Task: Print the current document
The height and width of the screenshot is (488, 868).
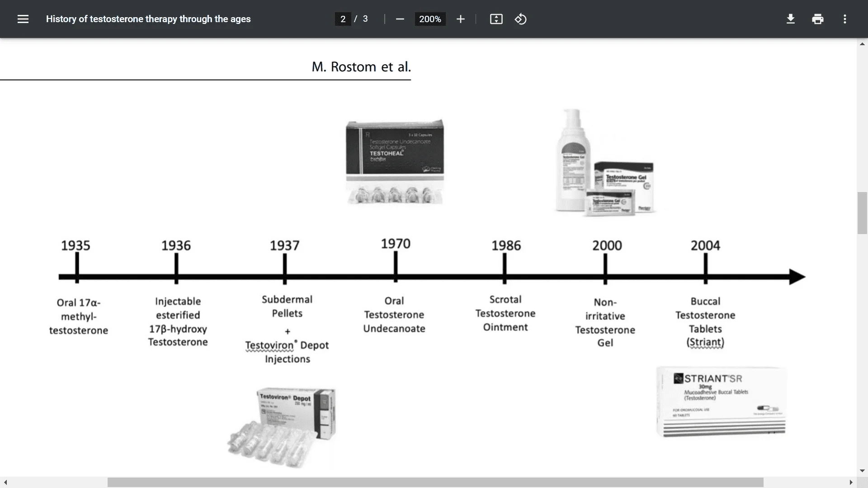Action: click(x=817, y=19)
